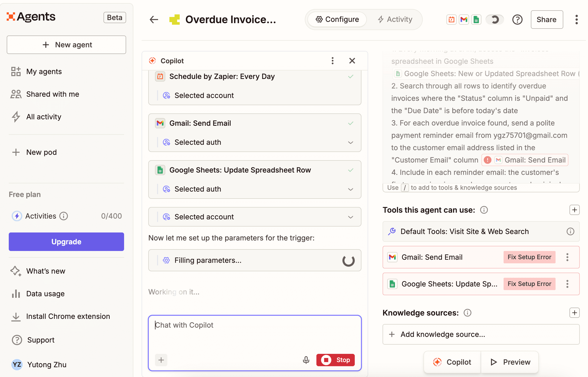The width and height of the screenshot is (588, 377).
Task: Click the microphone icon in chat box
Action: 306,360
